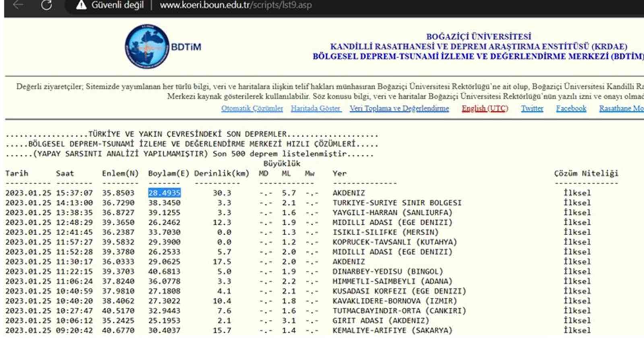Reload the page with the refresh icon
This screenshot has height=350, width=644.
pyautogui.click(x=46, y=5)
